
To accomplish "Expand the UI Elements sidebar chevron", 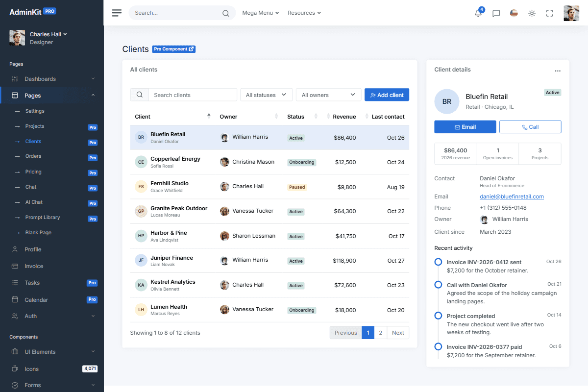I will coord(93,352).
